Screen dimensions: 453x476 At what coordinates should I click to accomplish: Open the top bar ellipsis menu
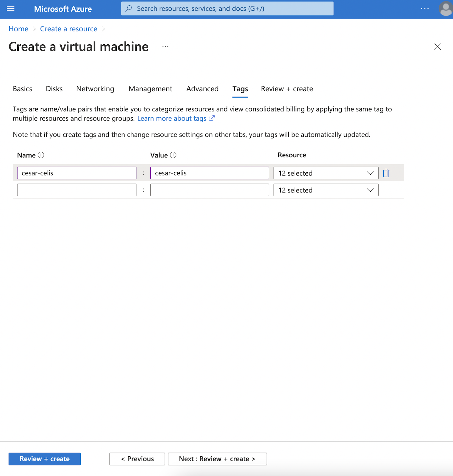(425, 9)
